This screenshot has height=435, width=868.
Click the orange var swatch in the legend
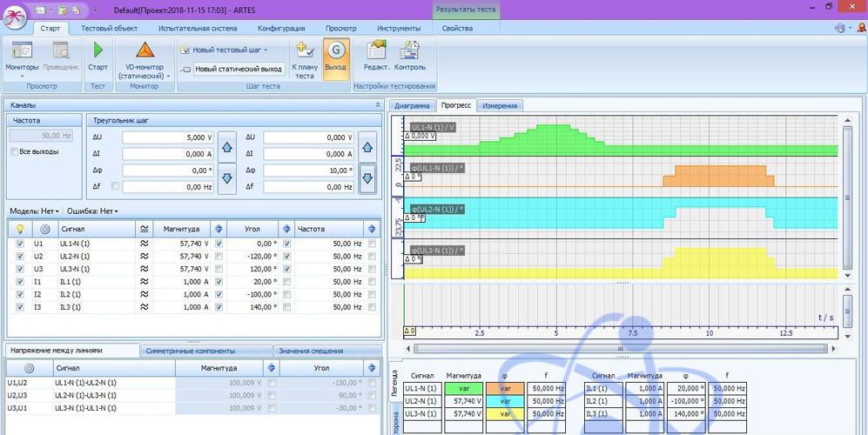point(504,389)
